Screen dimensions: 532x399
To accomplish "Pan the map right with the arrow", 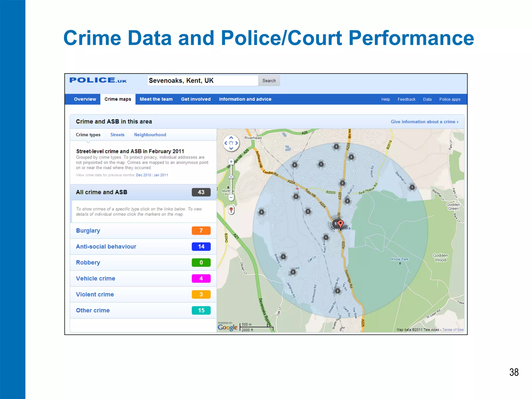I will (236, 143).
